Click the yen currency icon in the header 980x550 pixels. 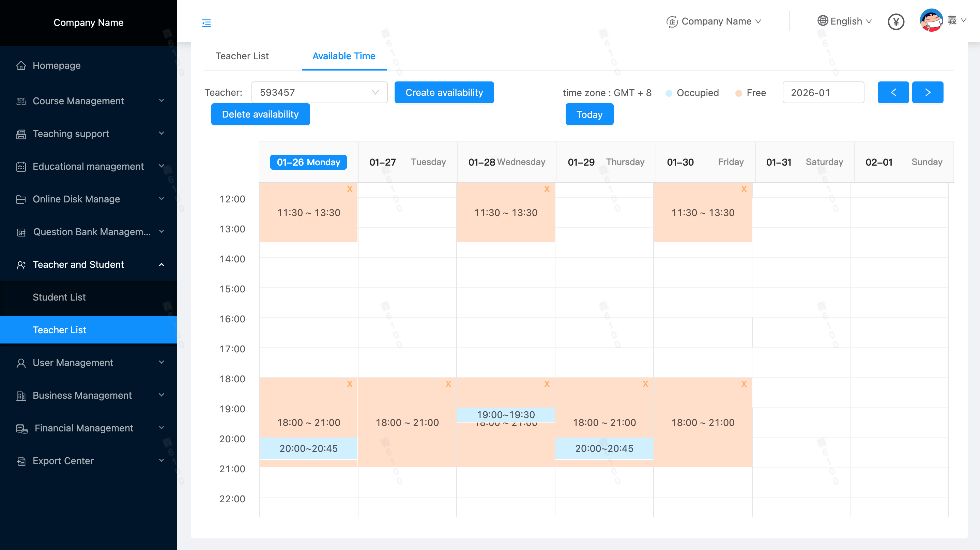(x=895, y=22)
